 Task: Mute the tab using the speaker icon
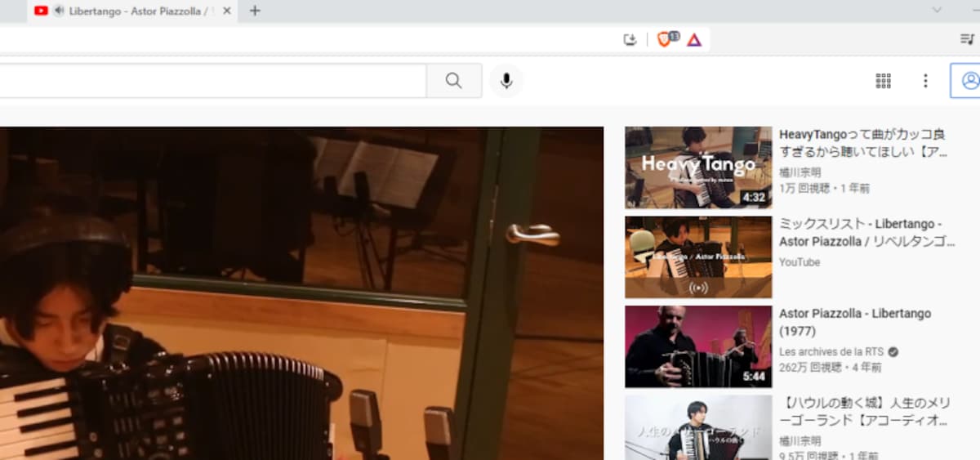pos(59,11)
